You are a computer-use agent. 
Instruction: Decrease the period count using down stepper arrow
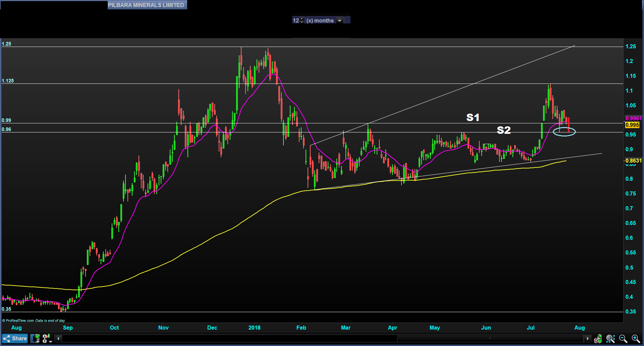302,22
